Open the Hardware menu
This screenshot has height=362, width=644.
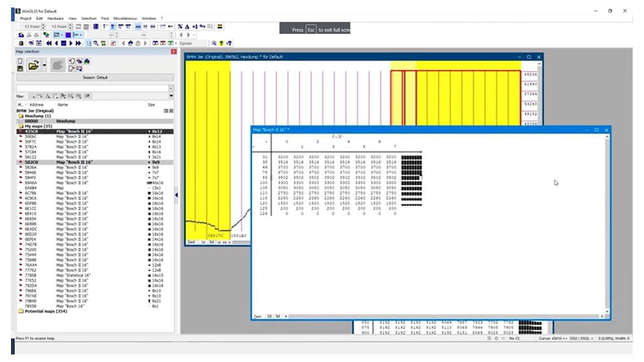click(x=55, y=19)
